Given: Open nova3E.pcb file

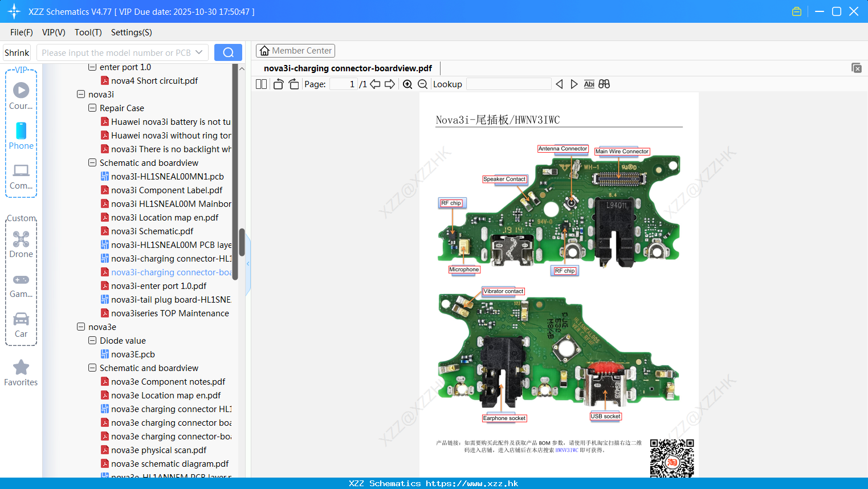Looking at the screenshot, I should coord(128,354).
